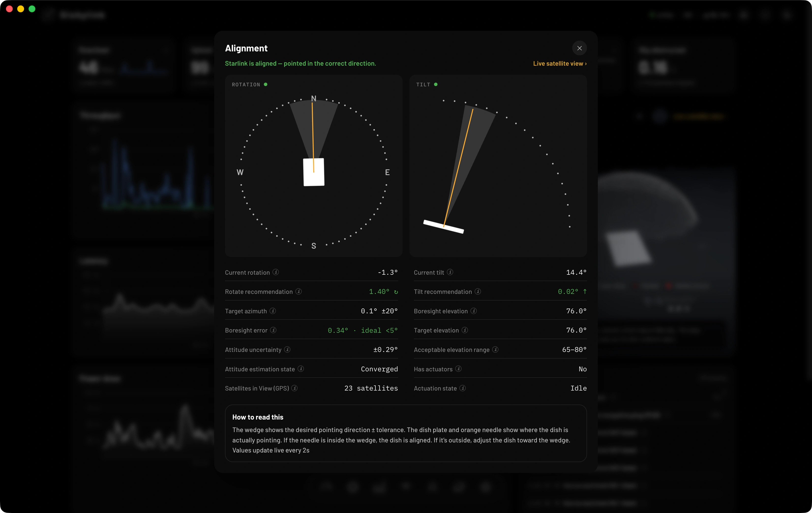Click the rotate recommendation value 1.40°
The width and height of the screenshot is (812, 513).
click(379, 291)
